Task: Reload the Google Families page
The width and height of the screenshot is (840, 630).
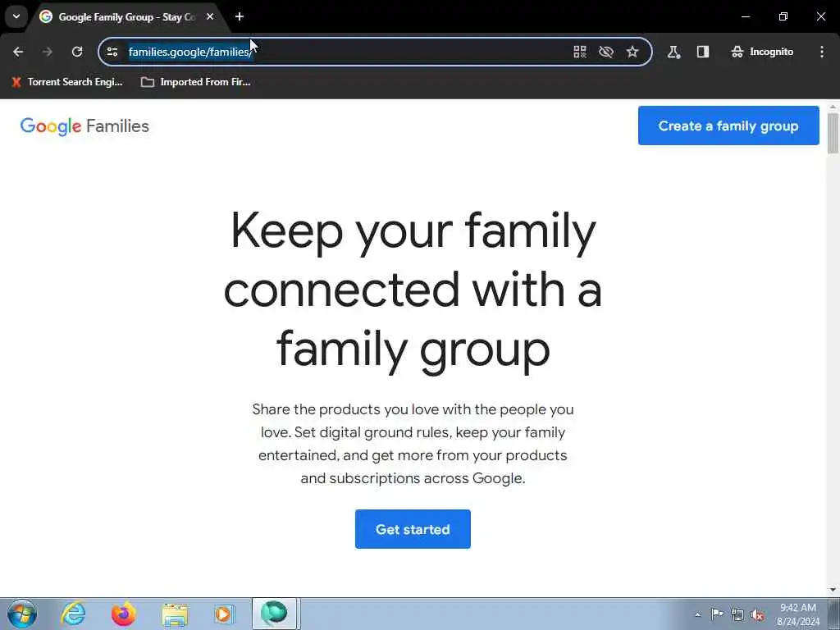Action: pos(77,52)
